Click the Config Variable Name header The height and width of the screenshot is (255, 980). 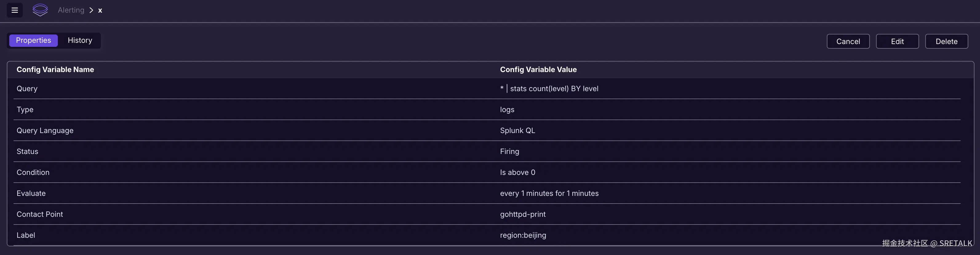[x=55, y=70]
